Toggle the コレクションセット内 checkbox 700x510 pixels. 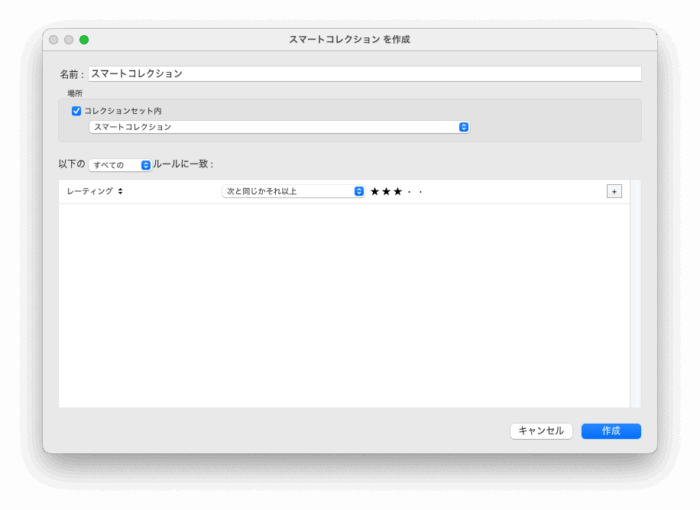point(76,111)
